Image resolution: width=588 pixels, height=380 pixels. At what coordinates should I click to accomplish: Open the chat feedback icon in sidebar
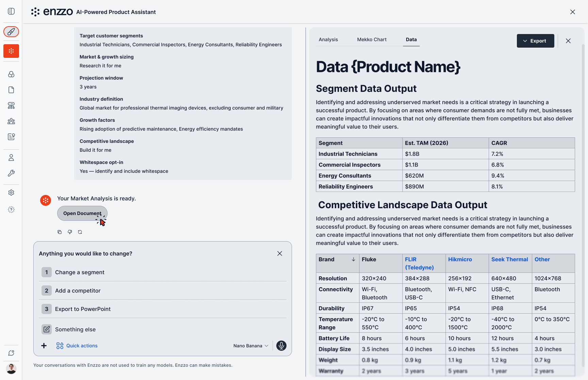pos(11,353)
